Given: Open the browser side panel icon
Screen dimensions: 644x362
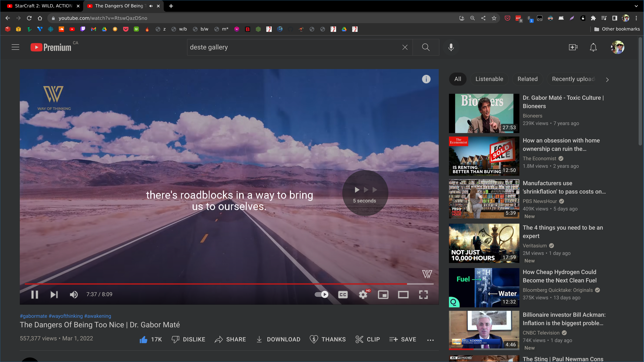Looking at the screenshot, I should (615, 18).
